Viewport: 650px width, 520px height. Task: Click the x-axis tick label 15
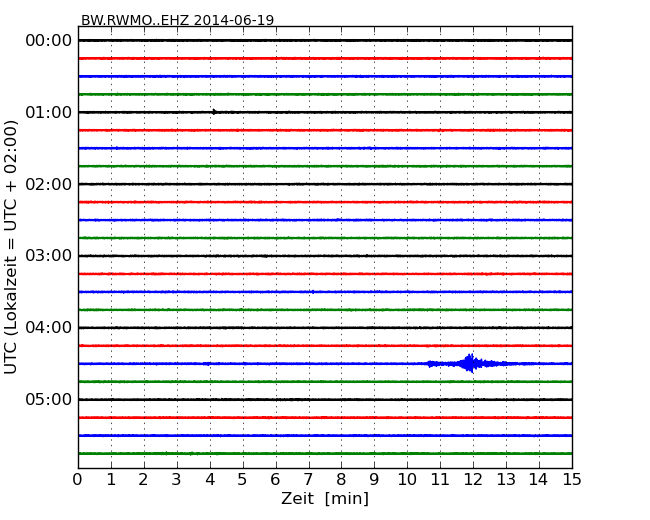572,479
